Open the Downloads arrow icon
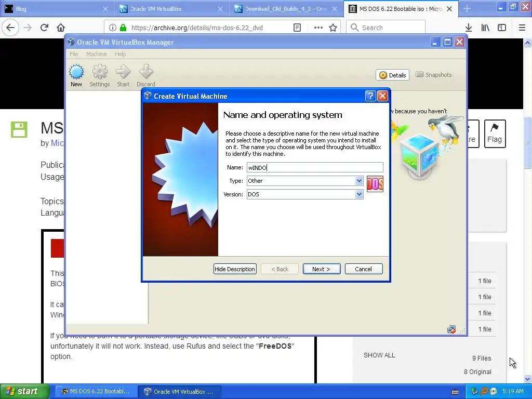 pyautogui.click(x=469, y=28)
